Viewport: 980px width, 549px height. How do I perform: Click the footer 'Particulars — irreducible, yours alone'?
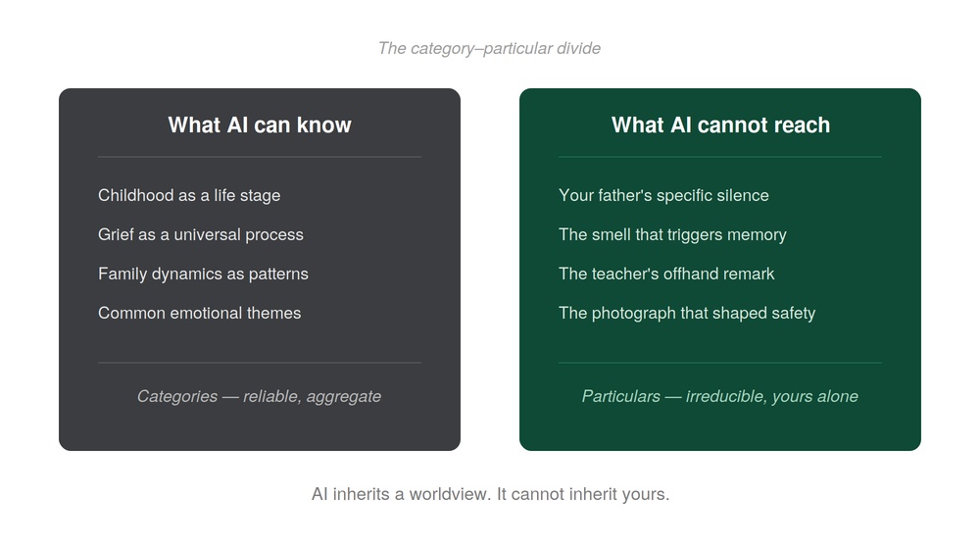(720, 396)
